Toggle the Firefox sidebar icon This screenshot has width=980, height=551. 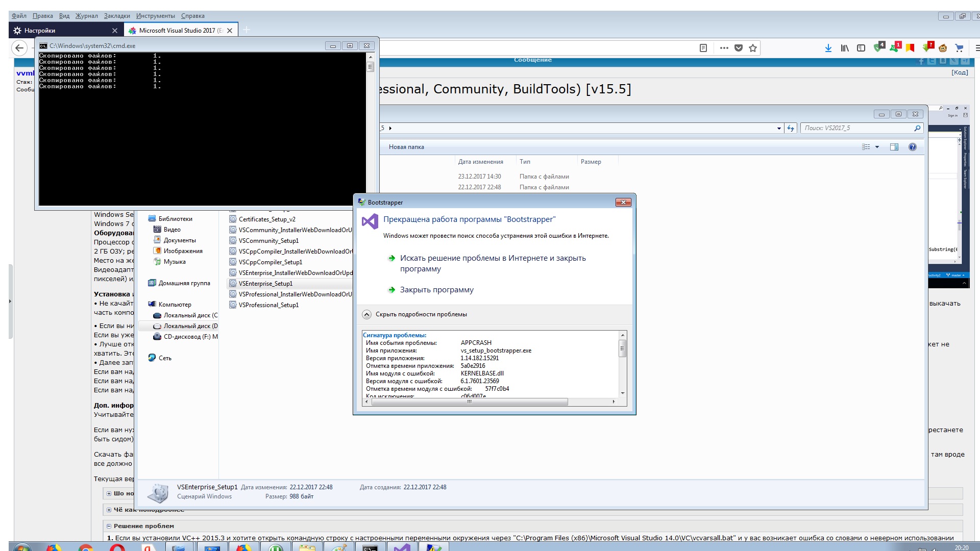(x=861, y=48)
